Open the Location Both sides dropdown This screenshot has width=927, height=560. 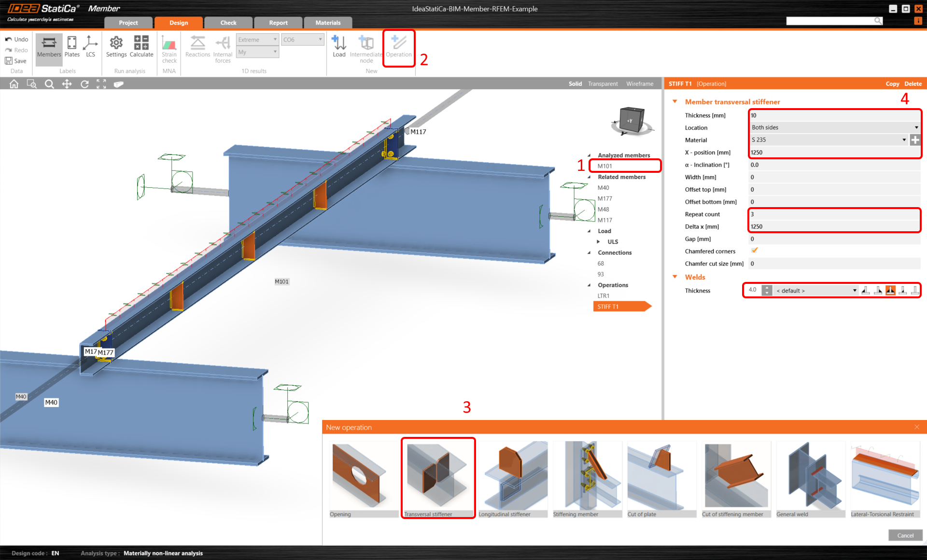tap(834, 127)
